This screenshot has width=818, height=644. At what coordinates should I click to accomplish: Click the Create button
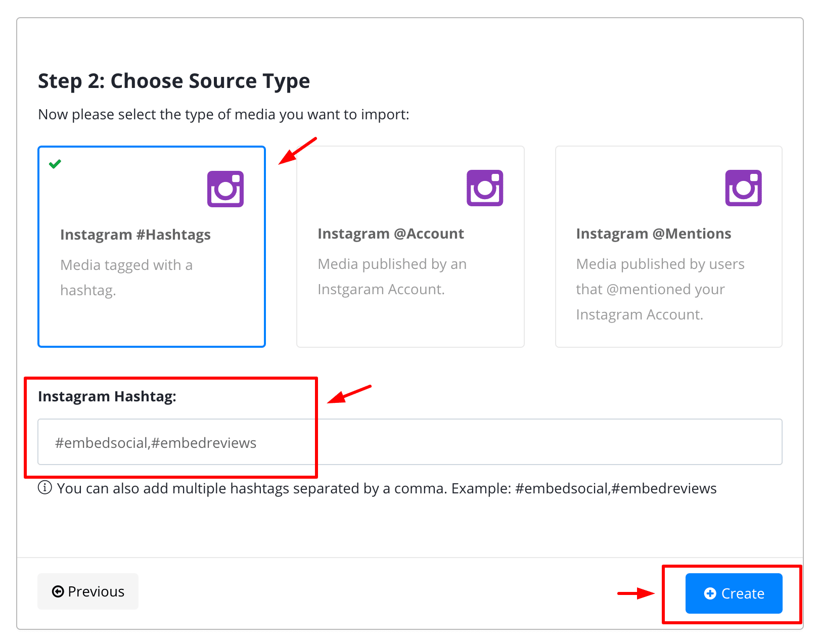click(734, 593)
